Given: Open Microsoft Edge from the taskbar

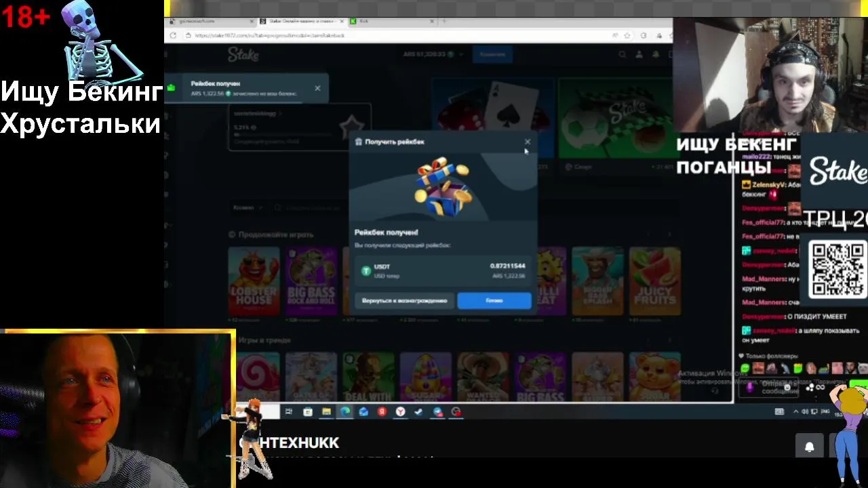Looking at the screenshot, I should [x=345, y=411].
